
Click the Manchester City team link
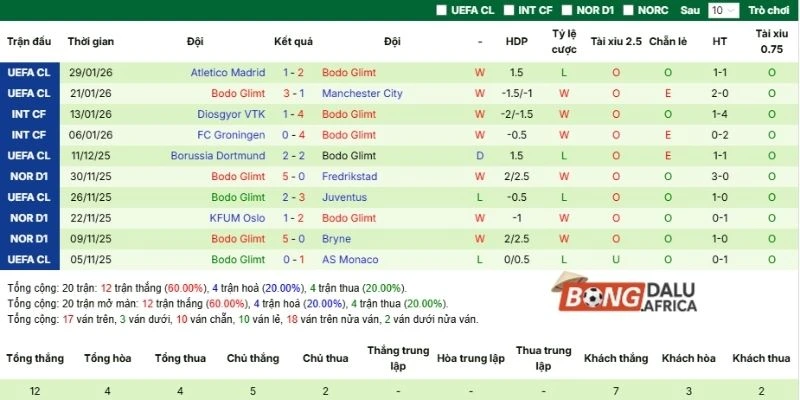(362, 94)
